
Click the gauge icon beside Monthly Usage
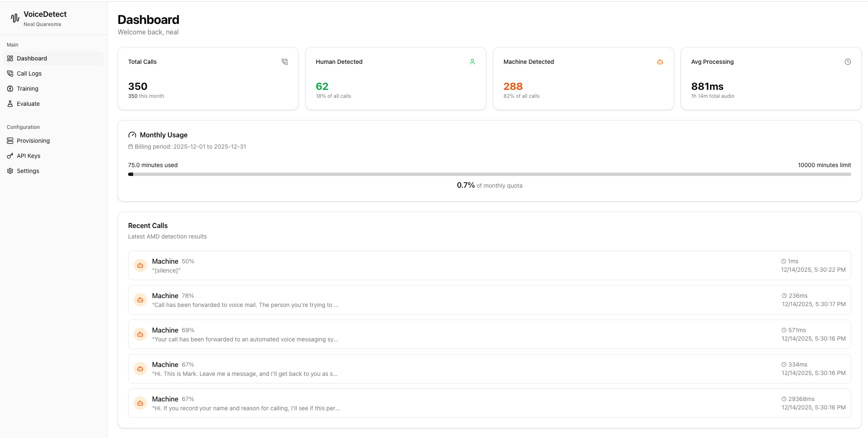point(132,135)
